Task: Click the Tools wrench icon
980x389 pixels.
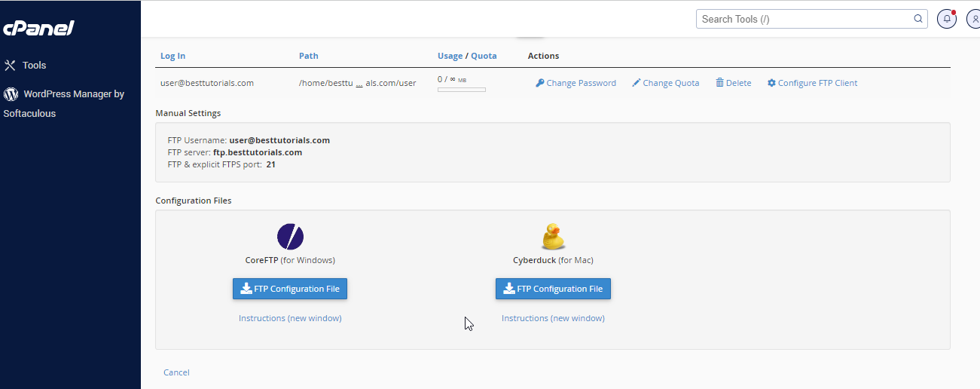Action: pos(10,66)
